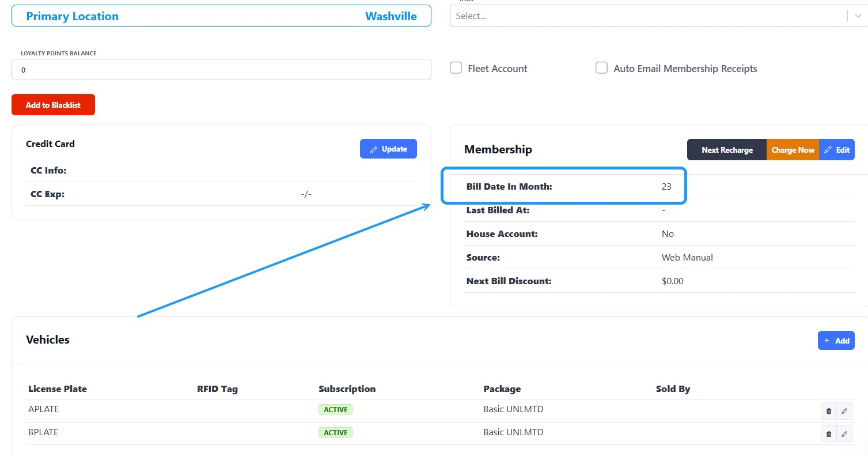Screen dimensions: 868x456
Task: Click the License Plate column header
Action: pos(58,389)
